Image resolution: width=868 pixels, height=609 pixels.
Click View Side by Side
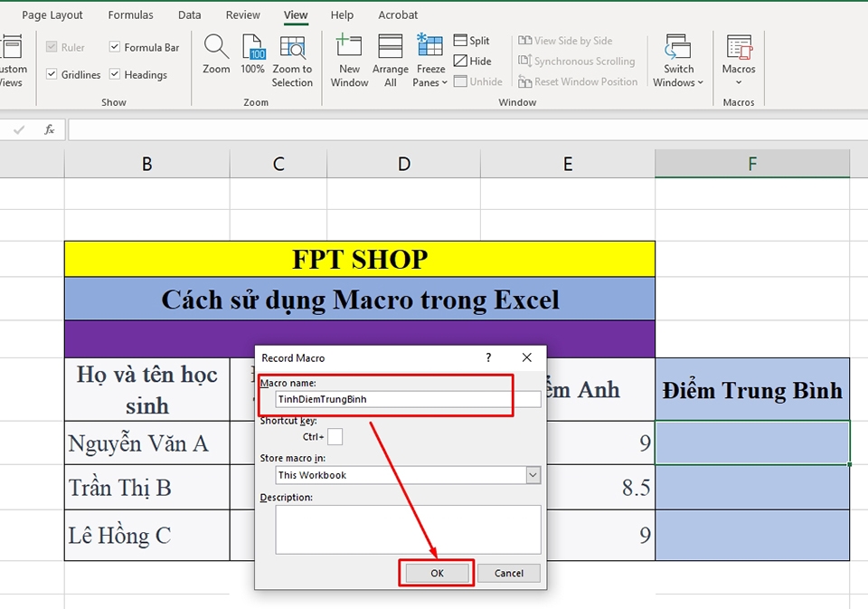pyautogui.click(x=565, y=41)
